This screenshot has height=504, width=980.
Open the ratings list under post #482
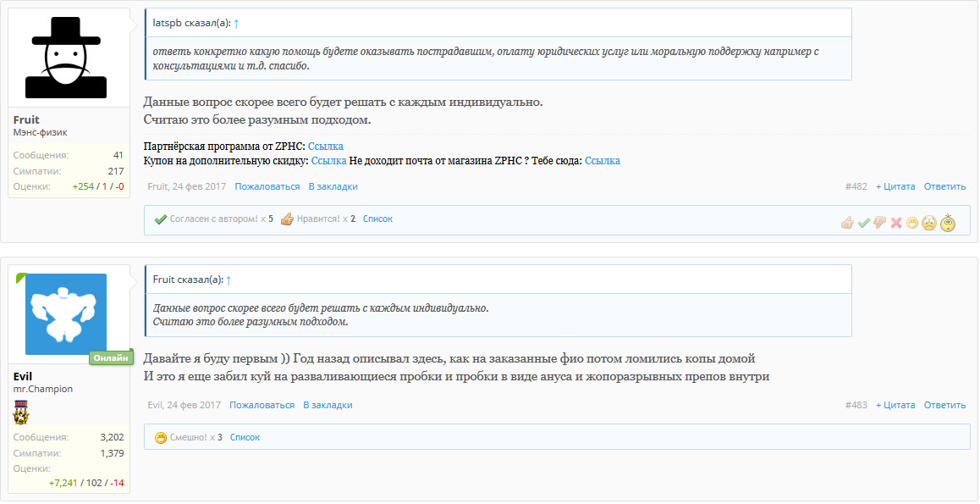tap(377, 219)
